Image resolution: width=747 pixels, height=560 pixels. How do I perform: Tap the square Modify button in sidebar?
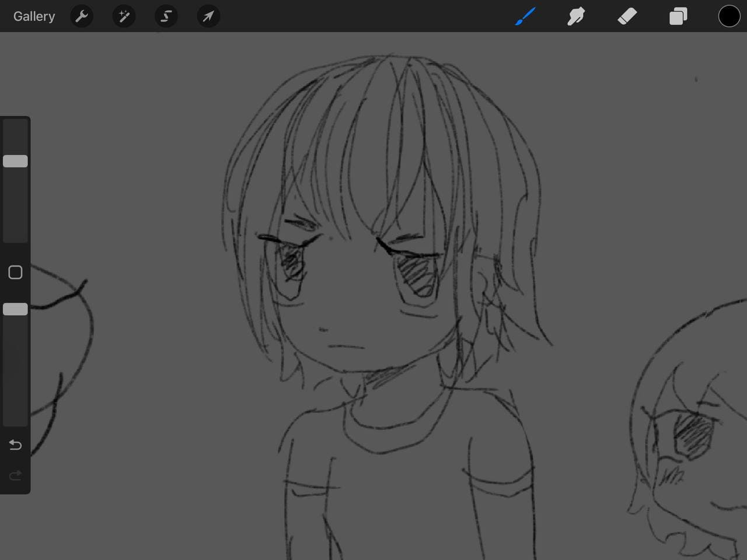click(x=15, y=272)
